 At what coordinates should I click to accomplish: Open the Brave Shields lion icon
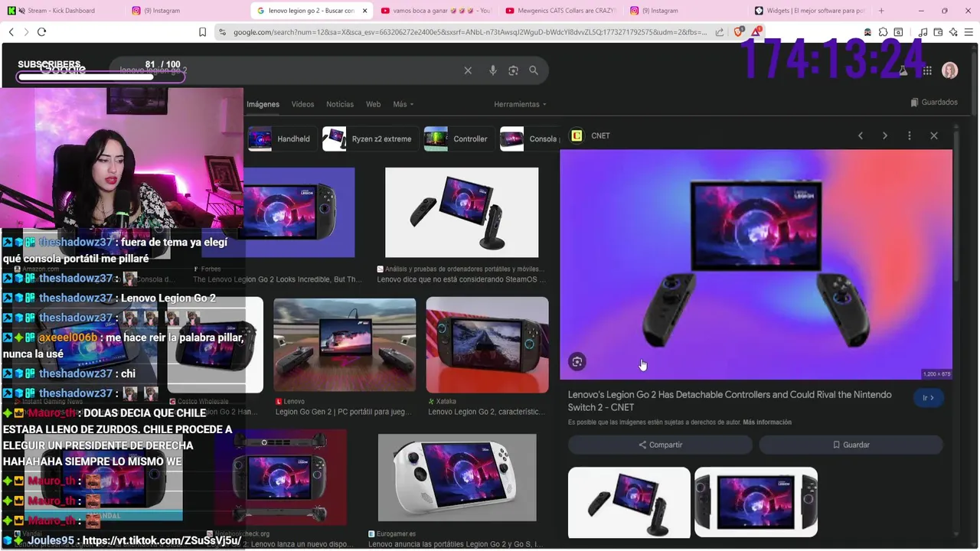coord(739,32)
